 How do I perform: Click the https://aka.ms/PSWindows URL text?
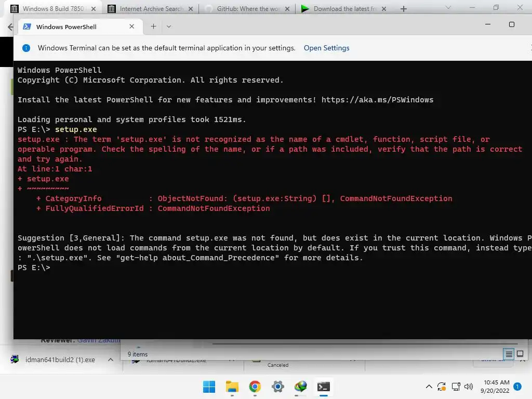(x=377, y=100)
